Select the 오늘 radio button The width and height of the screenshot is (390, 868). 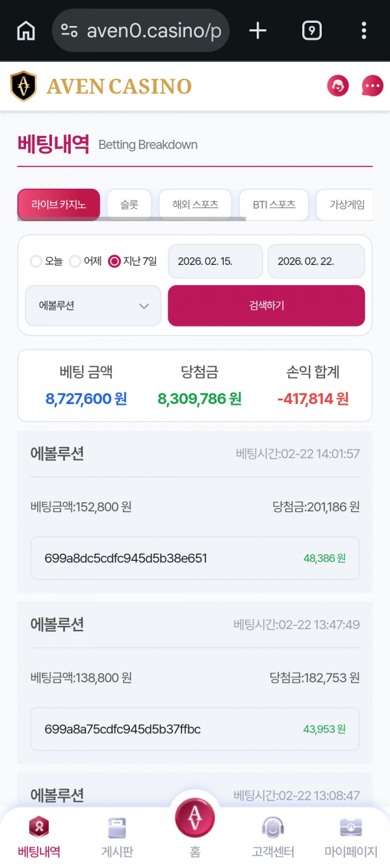[36, 262]
